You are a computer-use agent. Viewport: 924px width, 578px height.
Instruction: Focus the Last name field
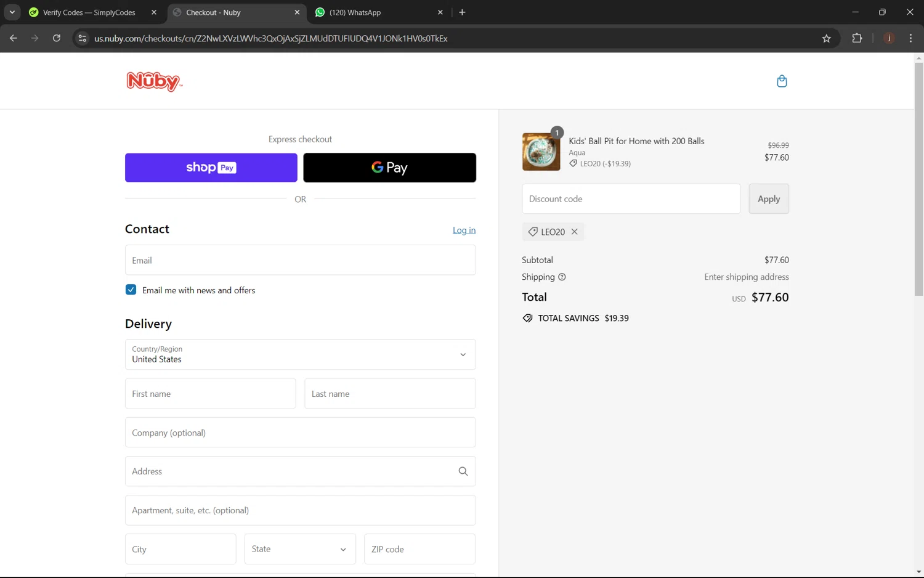(x=391, y=394)
